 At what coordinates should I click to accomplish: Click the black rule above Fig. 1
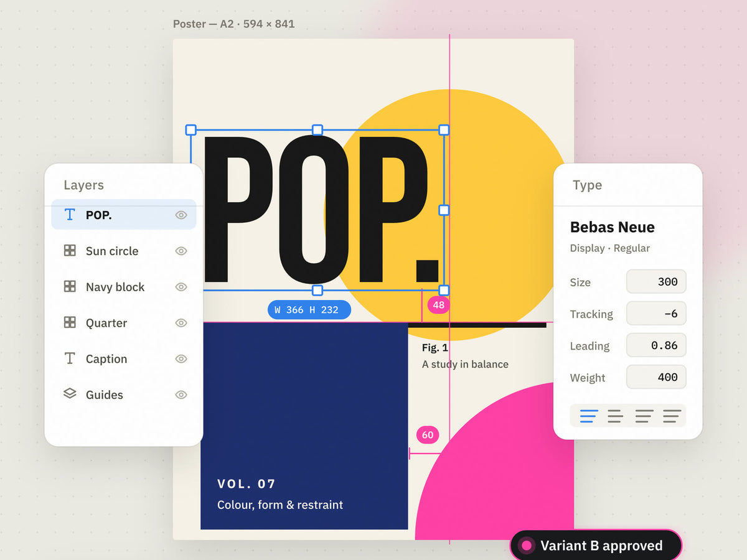[477, 325]
